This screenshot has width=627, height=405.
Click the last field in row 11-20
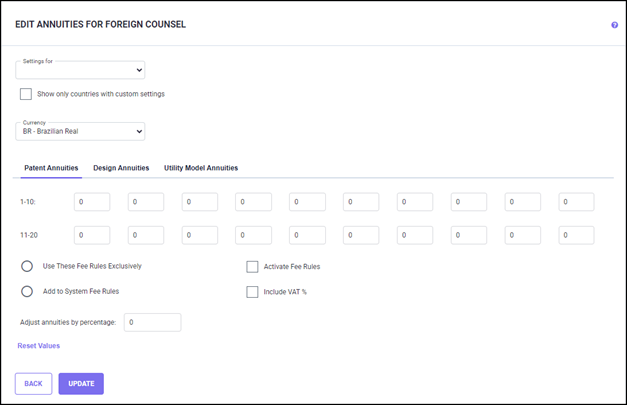(576, 236)
